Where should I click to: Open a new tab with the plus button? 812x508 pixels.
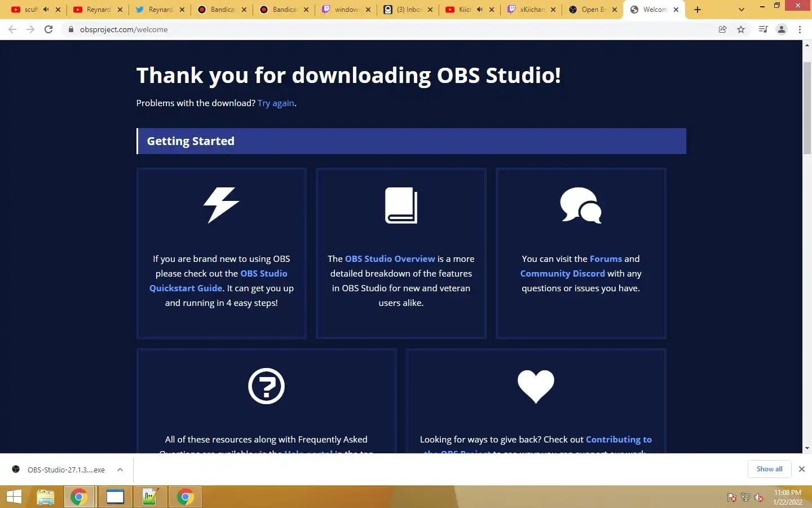tap(698, 10)
